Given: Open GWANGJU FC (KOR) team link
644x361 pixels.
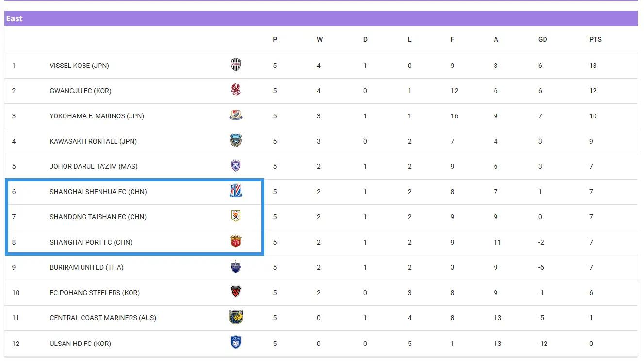Looking at the screenshot, I should [x=81, y=91].
